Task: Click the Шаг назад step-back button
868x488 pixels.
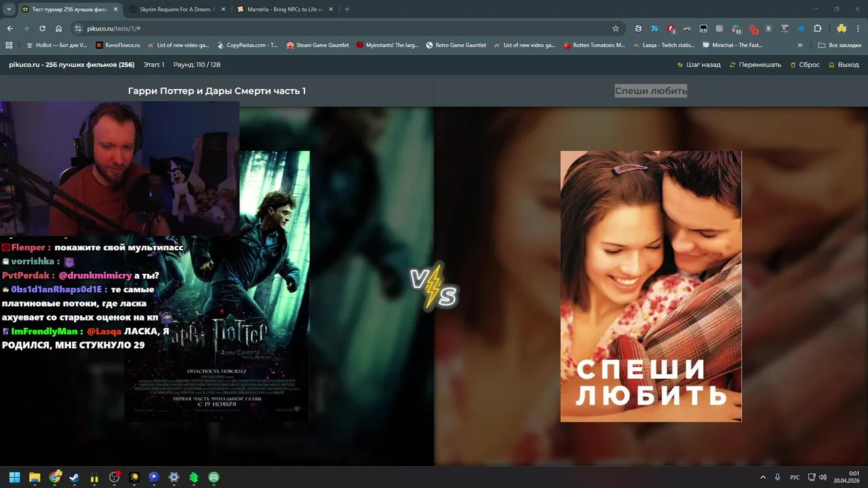Action: [698, 65]
